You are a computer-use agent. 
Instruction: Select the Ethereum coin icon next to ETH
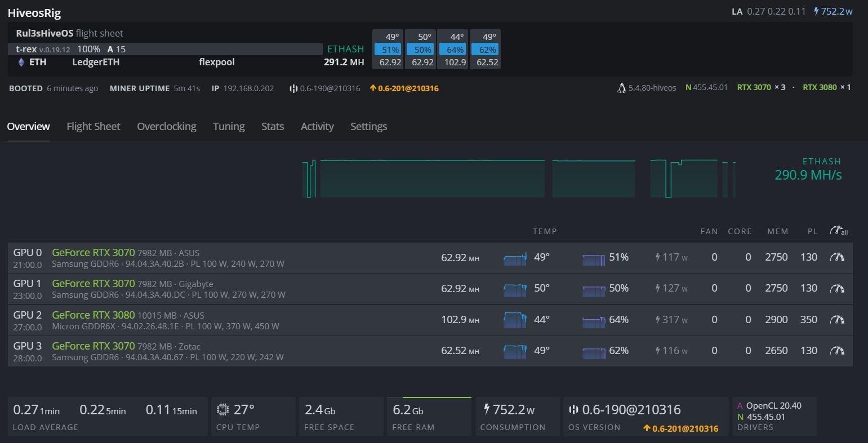tap(21, 62)
